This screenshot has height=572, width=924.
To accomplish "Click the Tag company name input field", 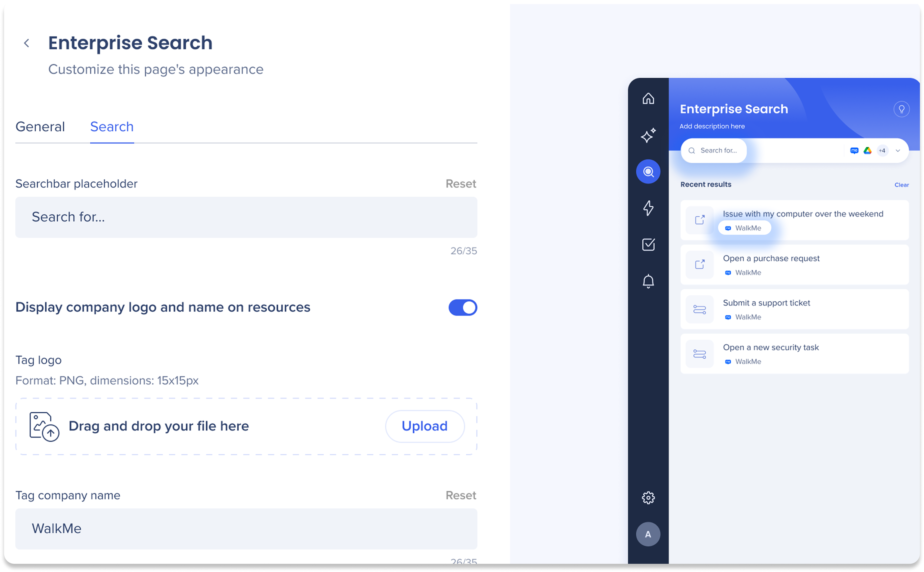I will click(246, 528).
